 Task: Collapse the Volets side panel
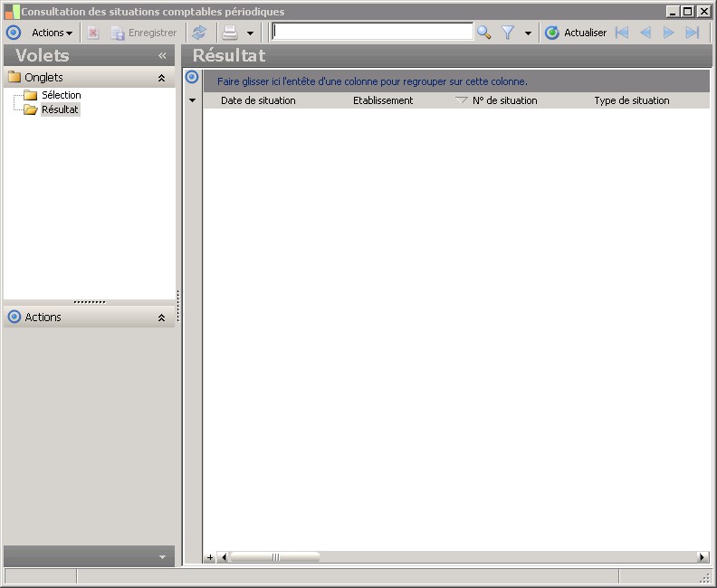[162, 56]
